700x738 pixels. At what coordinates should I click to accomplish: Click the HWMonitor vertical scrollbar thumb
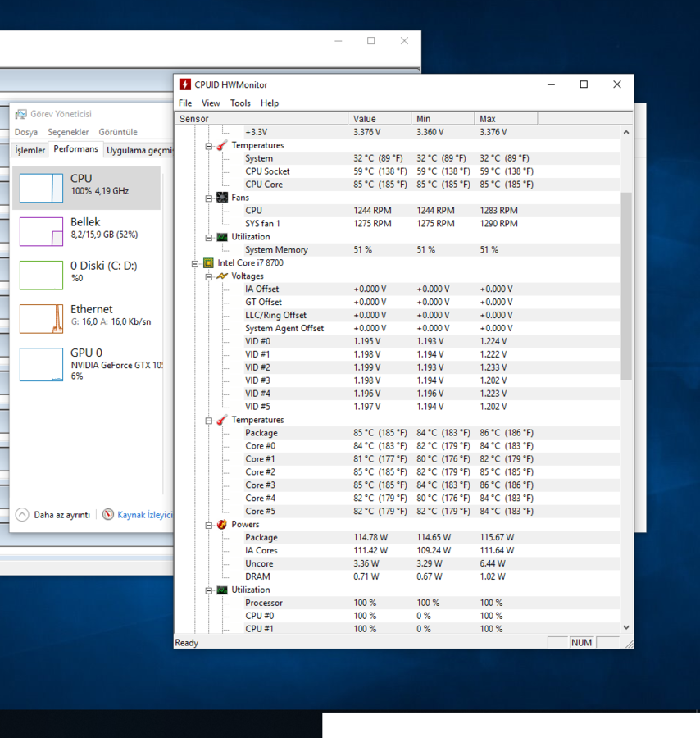626,287
